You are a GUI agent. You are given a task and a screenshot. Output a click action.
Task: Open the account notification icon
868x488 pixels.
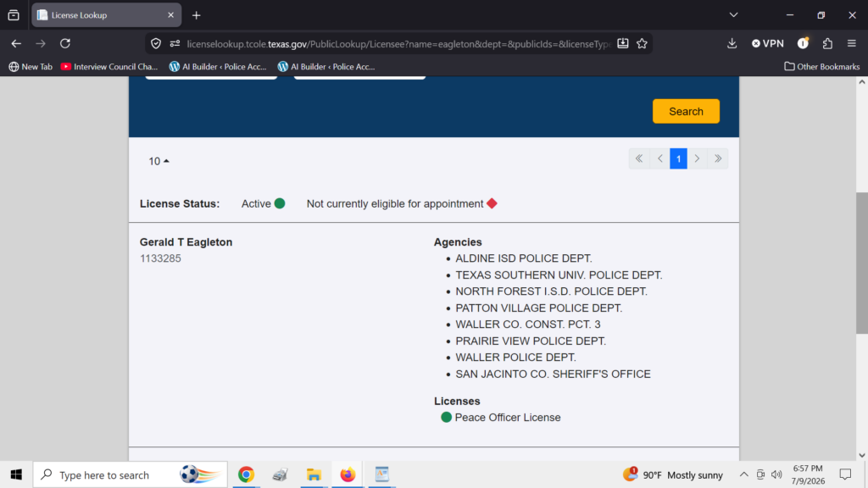click(x=803, y=43)
